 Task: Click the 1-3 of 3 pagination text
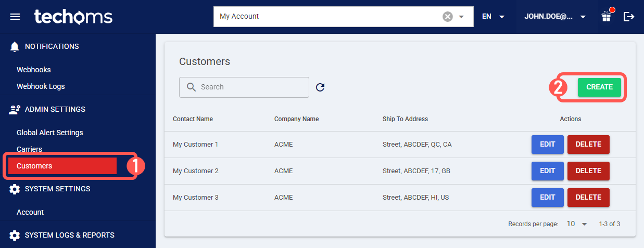coord(609,224)
